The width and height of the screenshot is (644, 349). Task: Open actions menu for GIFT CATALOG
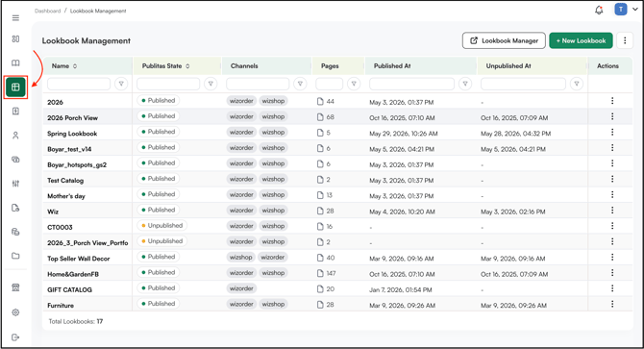(612, 288)
